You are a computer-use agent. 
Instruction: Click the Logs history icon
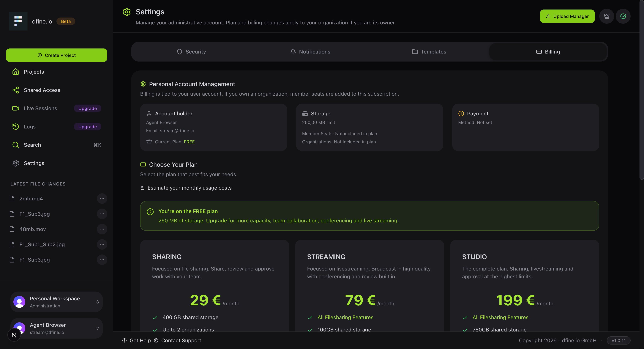15,127
